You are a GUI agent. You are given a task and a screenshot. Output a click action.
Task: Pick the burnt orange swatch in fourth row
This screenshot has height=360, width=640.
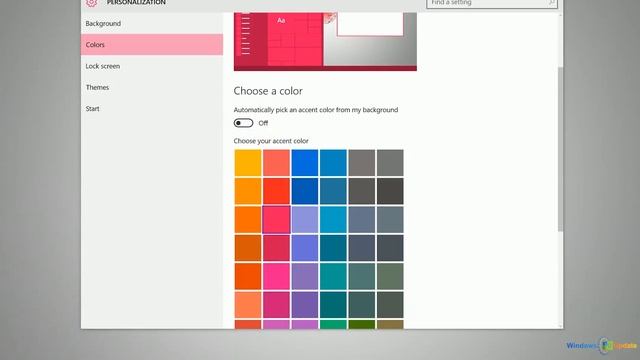(x=248, y=248)
